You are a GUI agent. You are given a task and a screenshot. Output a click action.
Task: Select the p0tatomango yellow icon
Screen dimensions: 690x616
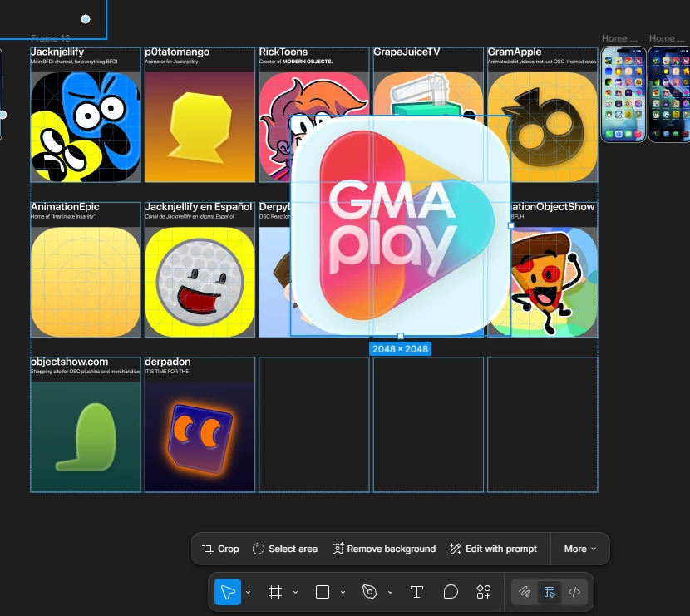[x=200, y=127]
